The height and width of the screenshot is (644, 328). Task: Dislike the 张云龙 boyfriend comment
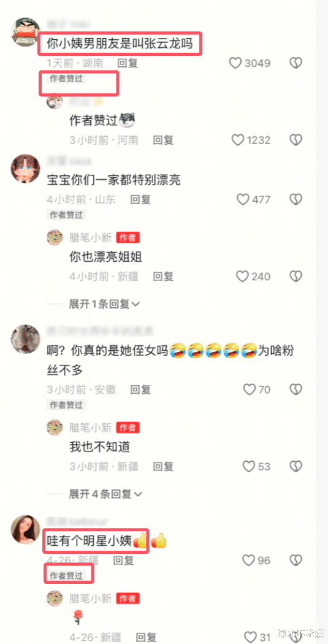(x=296, y=63)
